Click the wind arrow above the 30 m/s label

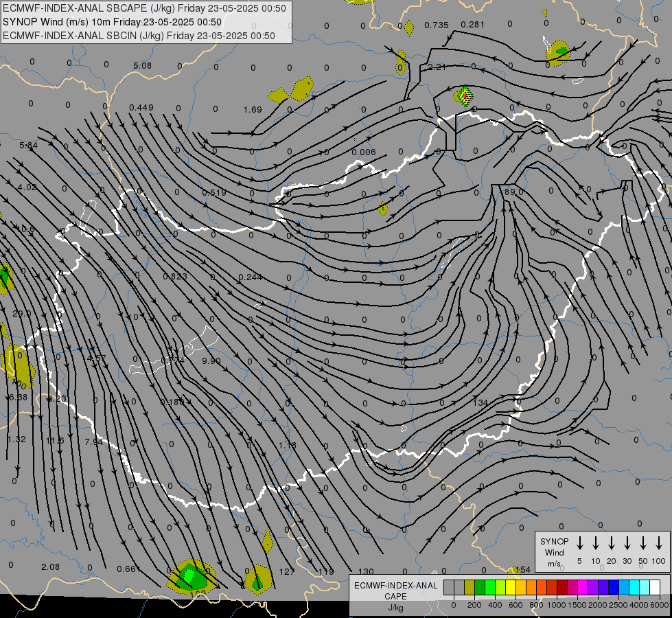pos(627,543)
